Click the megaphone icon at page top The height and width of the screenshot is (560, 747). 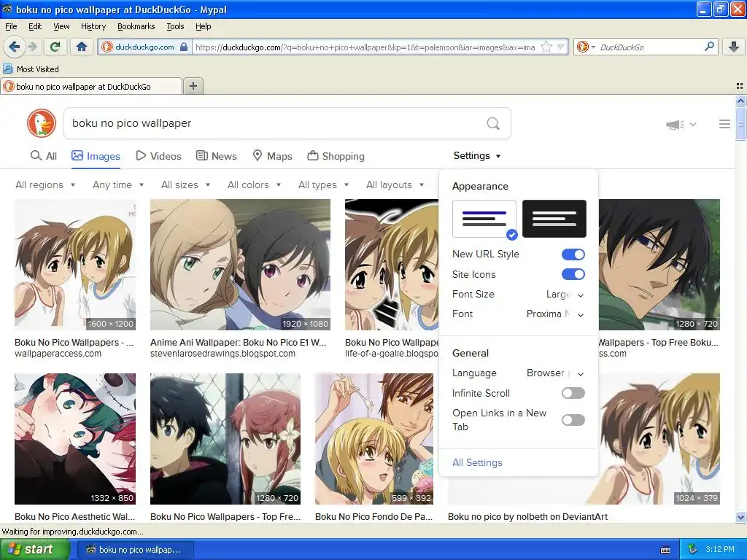675,125
